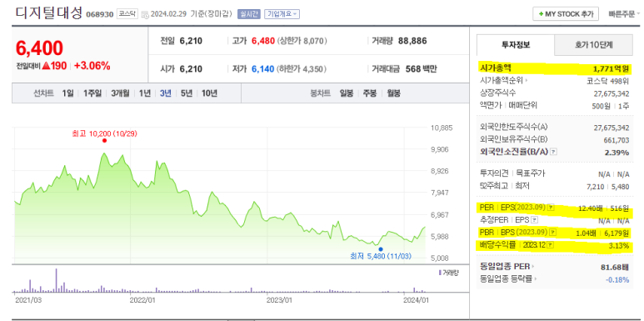Click the 외국인보유주식수(B) value 661,703

pos(617,140)
